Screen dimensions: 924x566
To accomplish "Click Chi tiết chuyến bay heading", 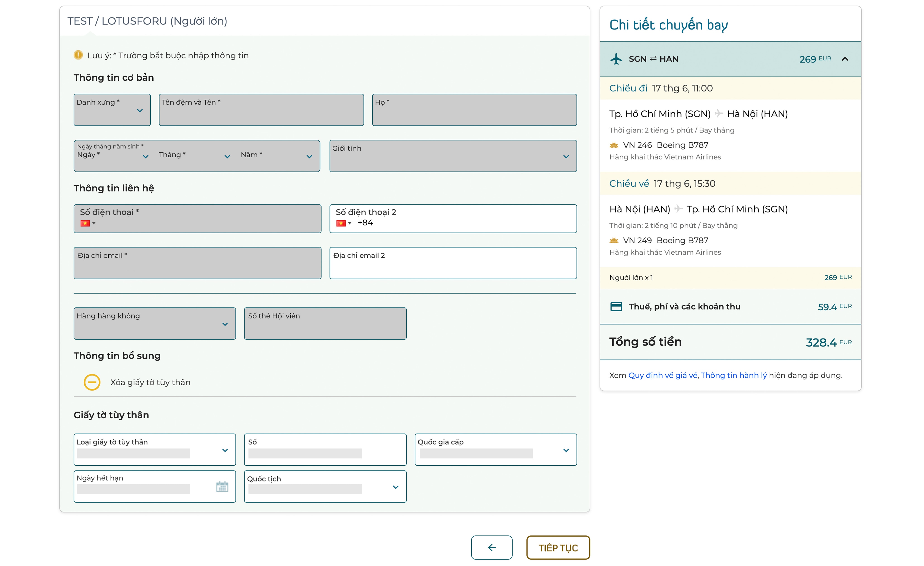I will 669,25.
